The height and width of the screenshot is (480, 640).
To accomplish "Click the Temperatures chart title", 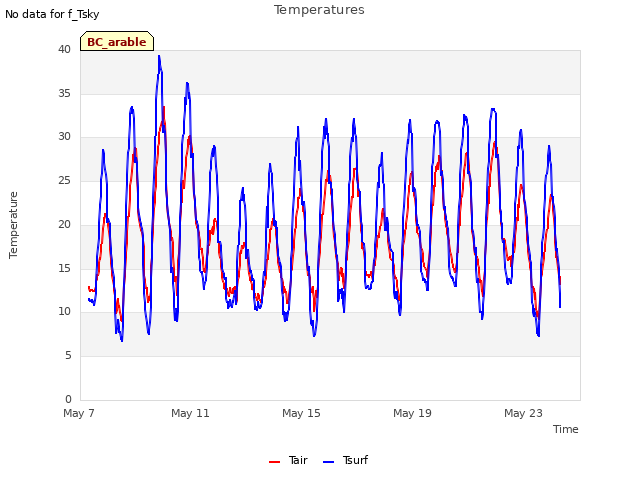I will pyautogui.click(x=319, y=10).
